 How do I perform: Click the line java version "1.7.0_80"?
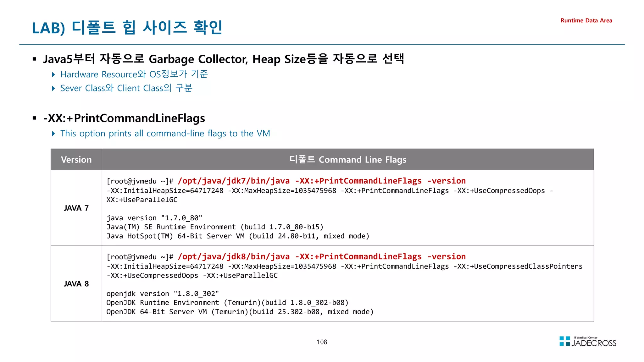tap(154, 218)
